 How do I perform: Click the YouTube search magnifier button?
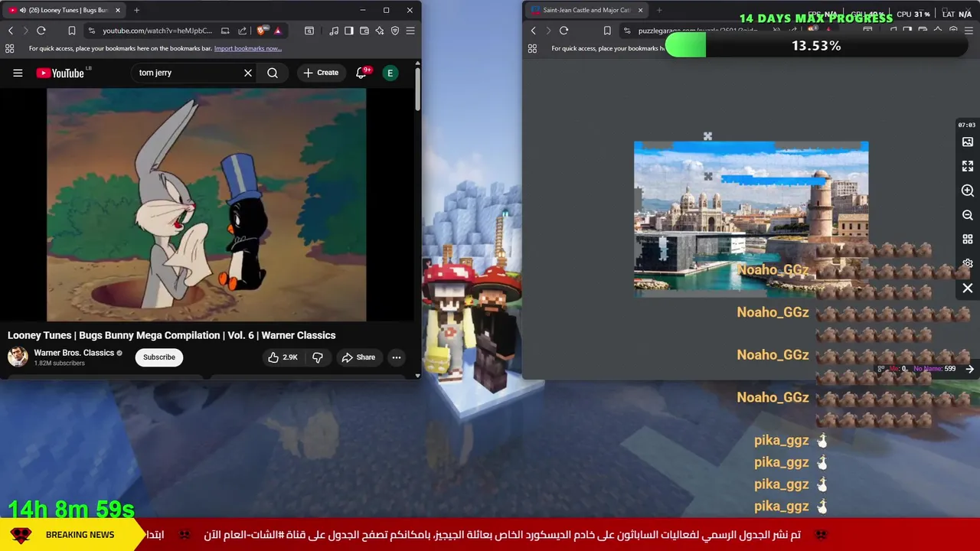point(273,73)
